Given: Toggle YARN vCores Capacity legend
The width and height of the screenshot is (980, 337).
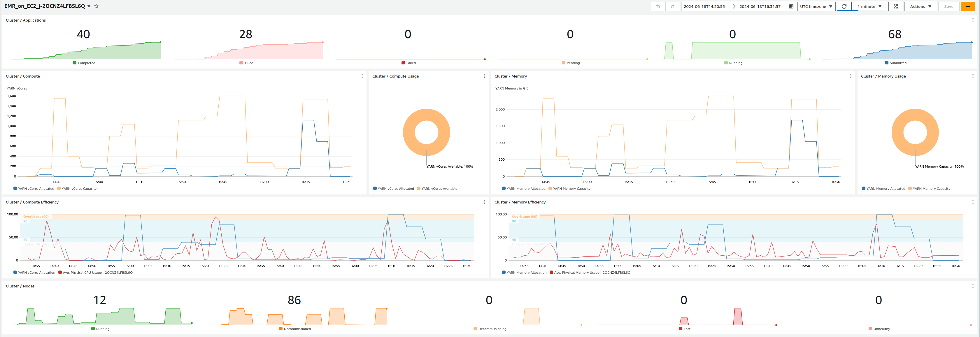Looking at the screenshot, I should coord(77,188).
